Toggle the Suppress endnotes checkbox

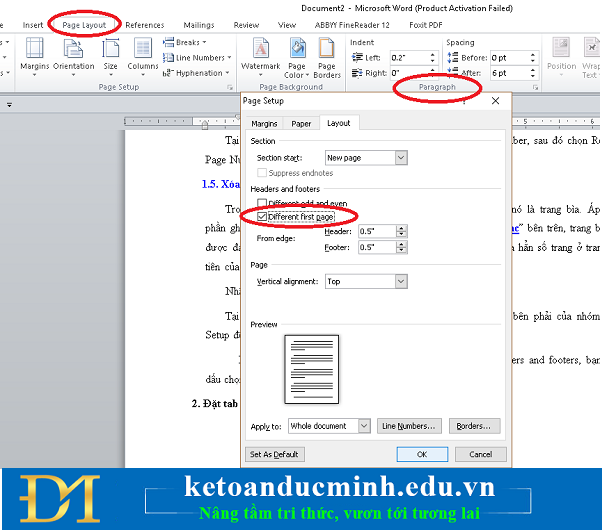[262, 173]
